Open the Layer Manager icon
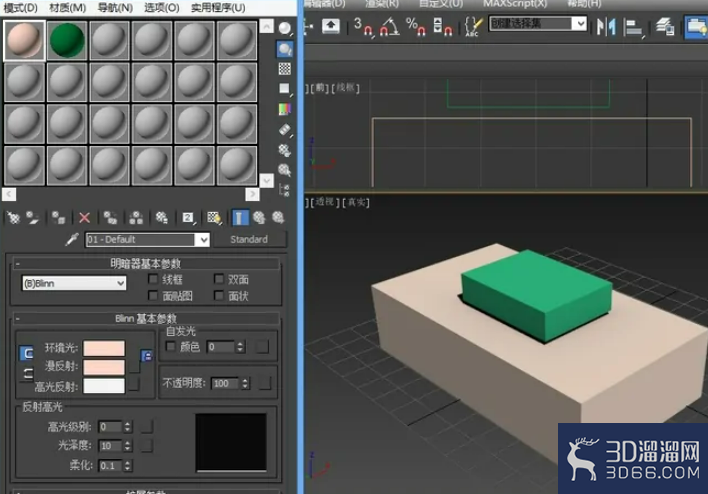 coord(665,27)
